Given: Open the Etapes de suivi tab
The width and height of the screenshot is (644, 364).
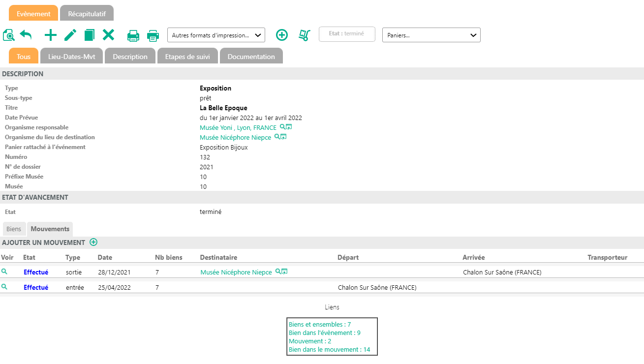Looking at the screenshot, I should click(x=187, y=57).
